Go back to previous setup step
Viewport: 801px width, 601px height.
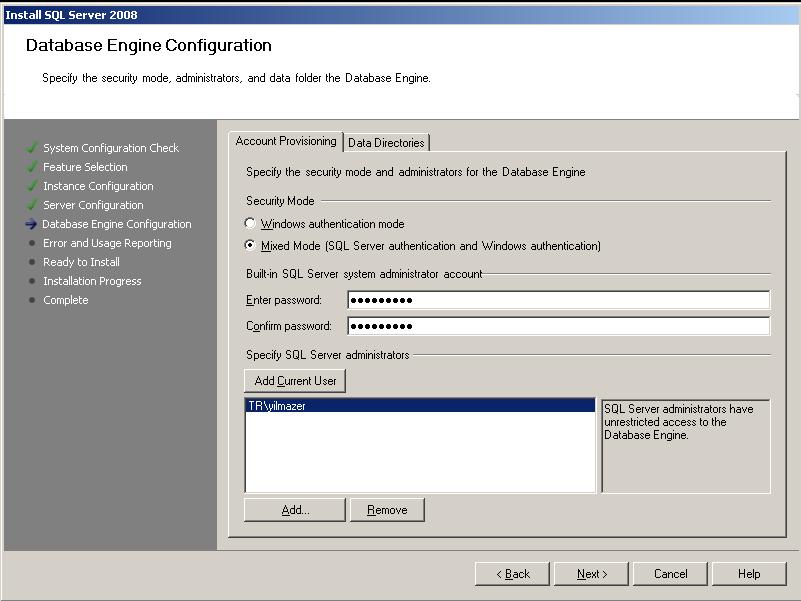pos(512,574)
